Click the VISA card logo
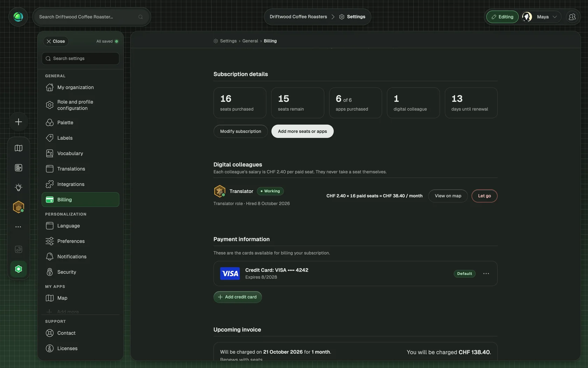The height and width of the screenshot is (368, 588). (x=230, y=273)
